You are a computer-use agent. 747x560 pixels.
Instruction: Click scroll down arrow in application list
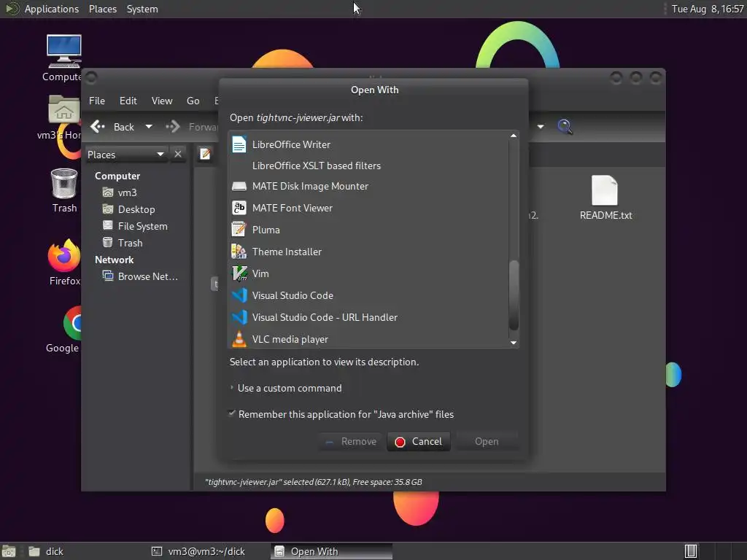pos(514,343)
